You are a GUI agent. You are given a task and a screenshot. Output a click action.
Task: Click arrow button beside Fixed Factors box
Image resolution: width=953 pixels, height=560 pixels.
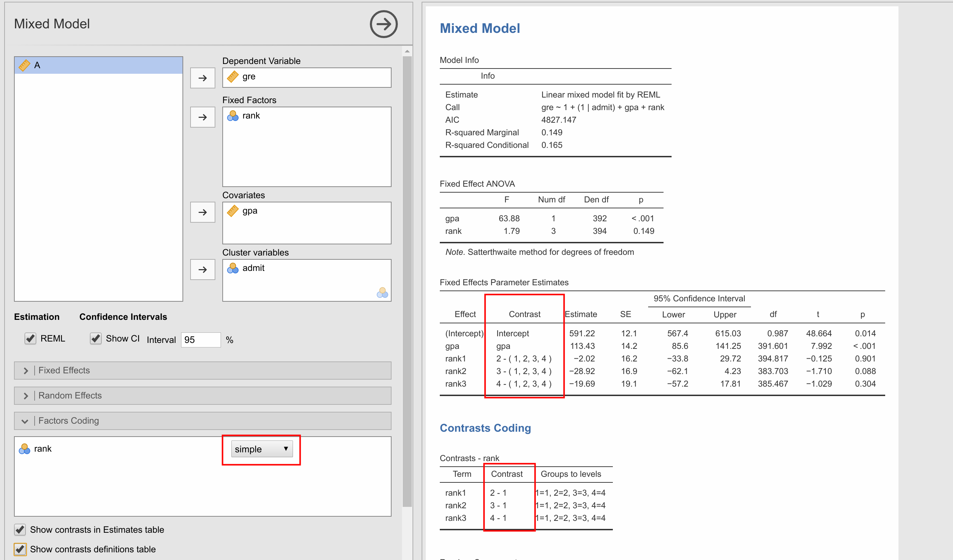tap(202, 117)
